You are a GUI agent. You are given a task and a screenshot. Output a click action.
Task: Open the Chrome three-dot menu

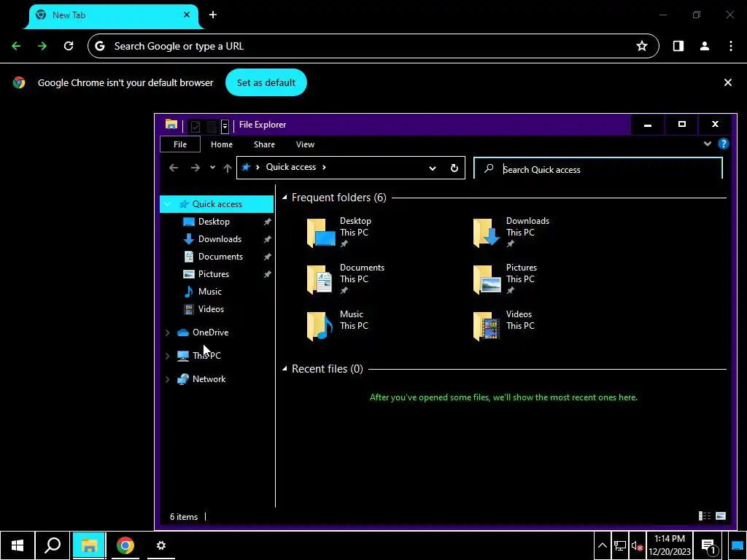731,46
